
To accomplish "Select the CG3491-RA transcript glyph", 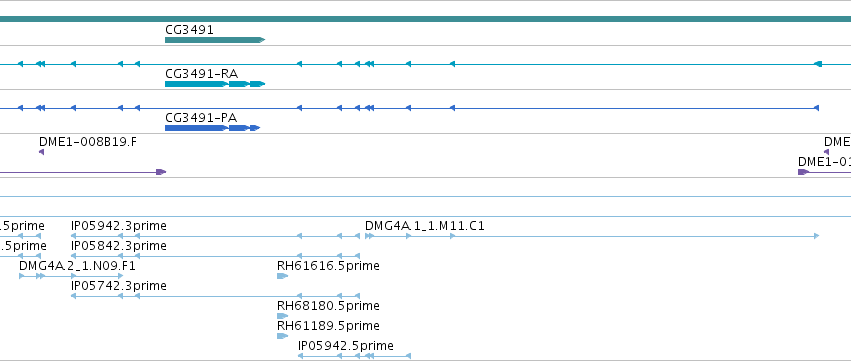I will coord(215,84).
